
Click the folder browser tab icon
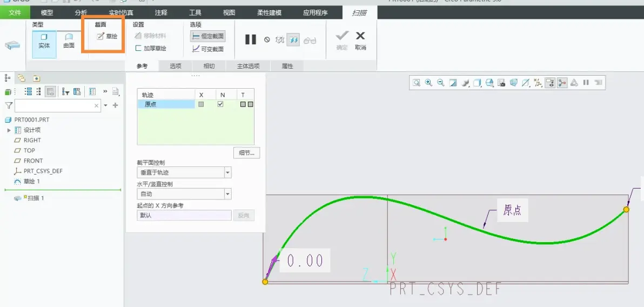22,78
